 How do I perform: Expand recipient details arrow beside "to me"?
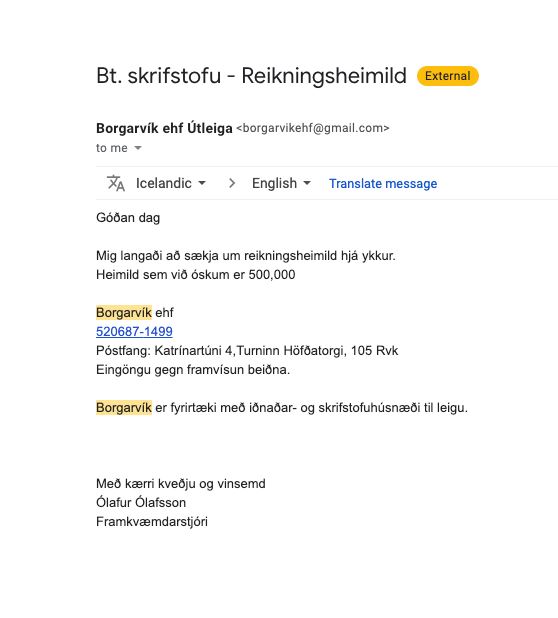coord(138,148)
